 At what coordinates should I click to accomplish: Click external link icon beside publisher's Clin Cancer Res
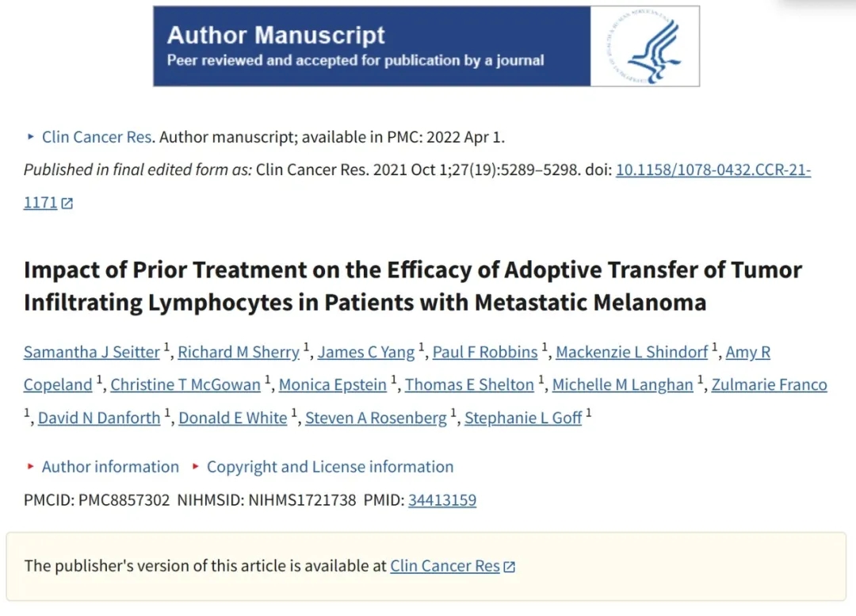[510, 566]
